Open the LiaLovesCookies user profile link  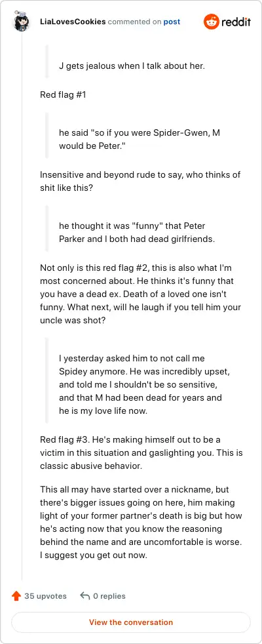[73, 22]
